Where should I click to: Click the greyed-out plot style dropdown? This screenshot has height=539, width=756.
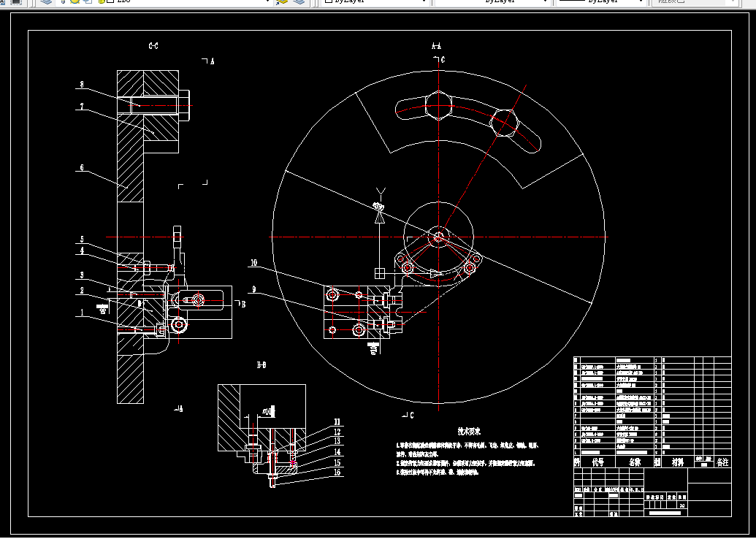tap(690, 1)
